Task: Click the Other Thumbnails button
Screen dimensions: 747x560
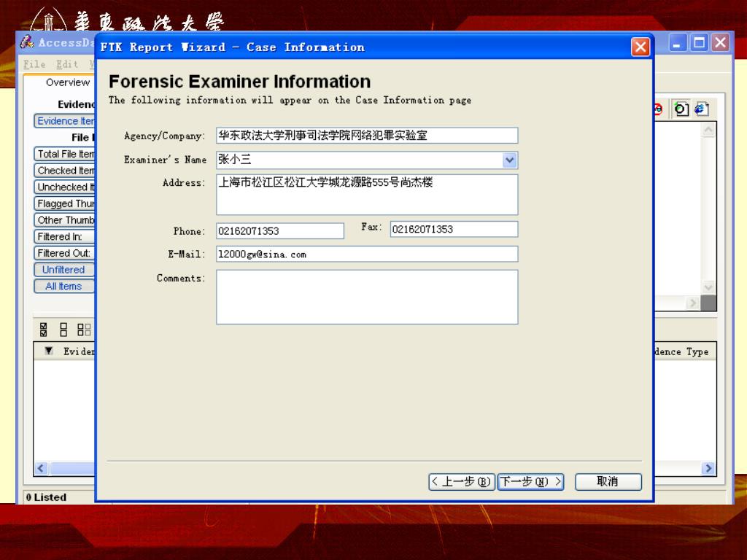Action: coord(65,220)
